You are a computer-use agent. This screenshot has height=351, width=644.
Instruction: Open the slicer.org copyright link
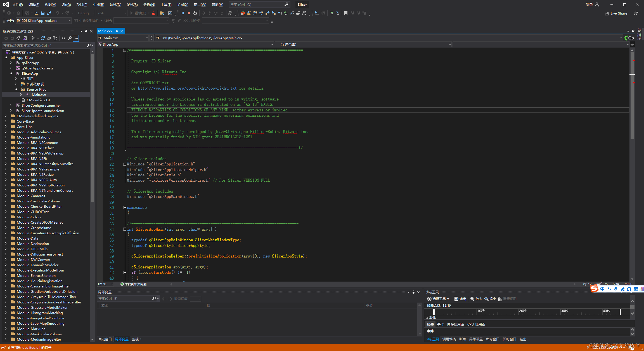187,88
